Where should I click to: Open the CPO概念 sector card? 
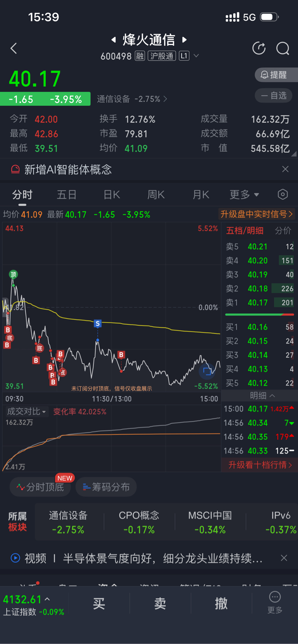[x=139, y=522]
